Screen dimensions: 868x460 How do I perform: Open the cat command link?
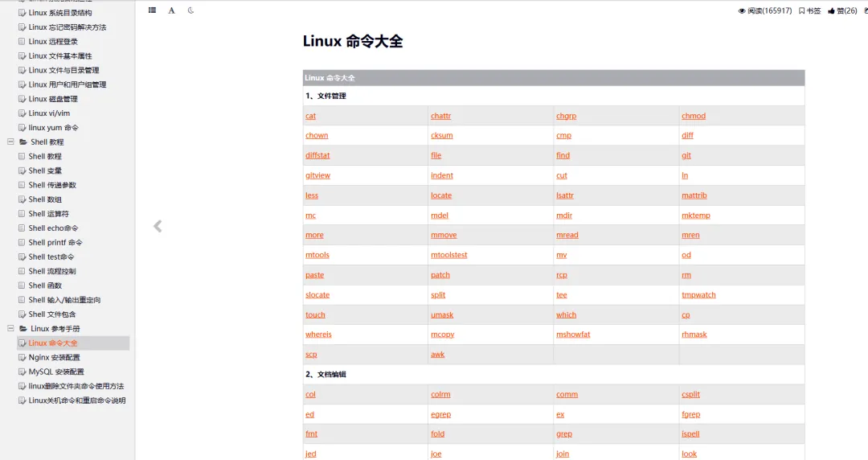click(310, 116)
